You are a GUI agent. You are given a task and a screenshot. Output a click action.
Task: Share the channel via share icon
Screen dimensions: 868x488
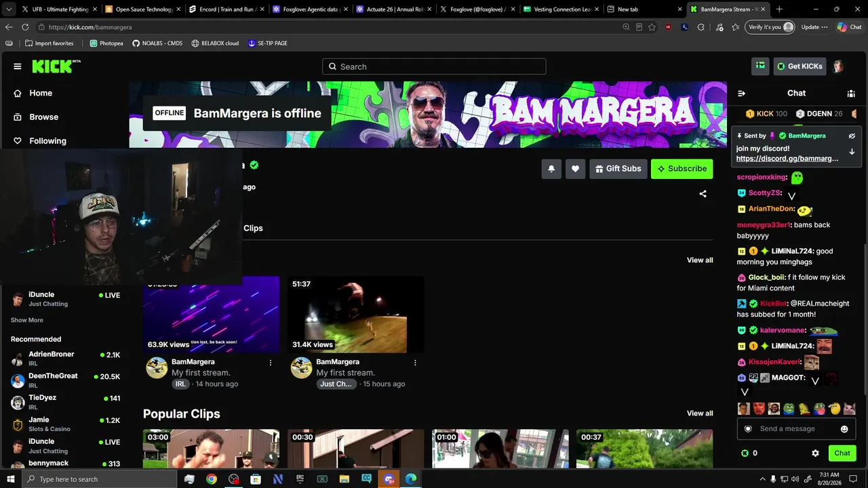703,194
